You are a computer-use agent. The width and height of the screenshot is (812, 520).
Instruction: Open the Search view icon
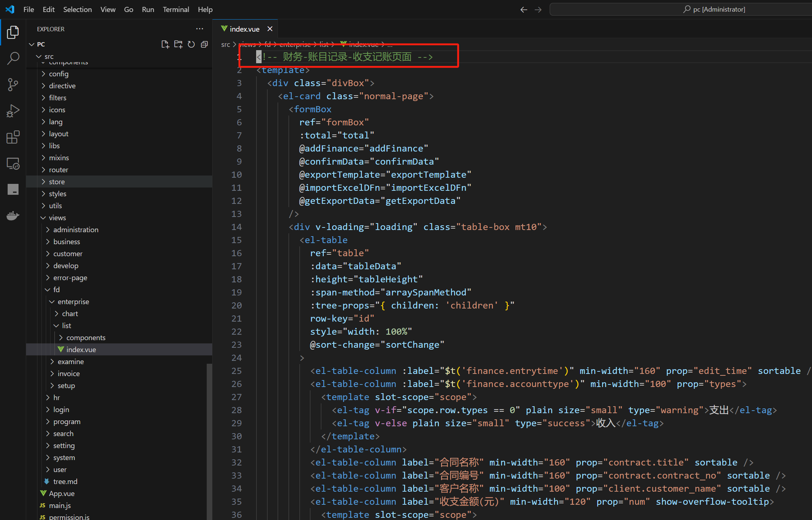13,58
